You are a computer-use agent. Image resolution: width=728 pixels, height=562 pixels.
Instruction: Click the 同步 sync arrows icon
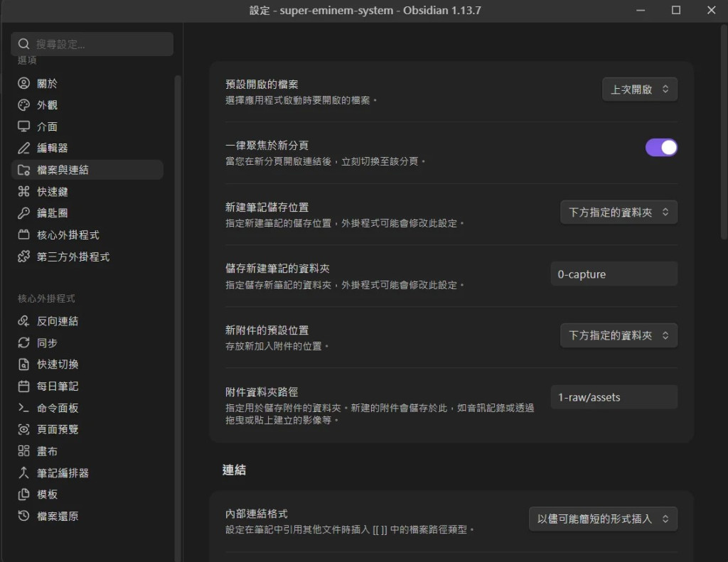[23, 342]
